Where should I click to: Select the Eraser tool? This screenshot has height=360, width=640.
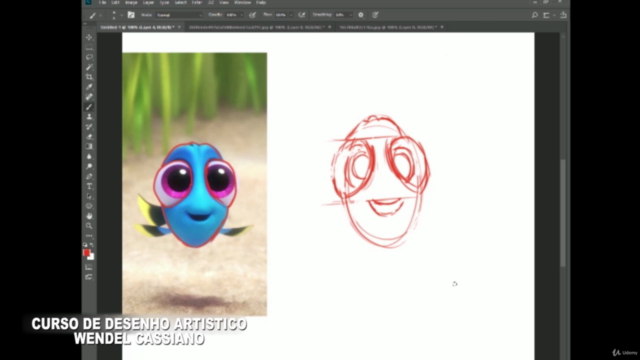[89, 136]
